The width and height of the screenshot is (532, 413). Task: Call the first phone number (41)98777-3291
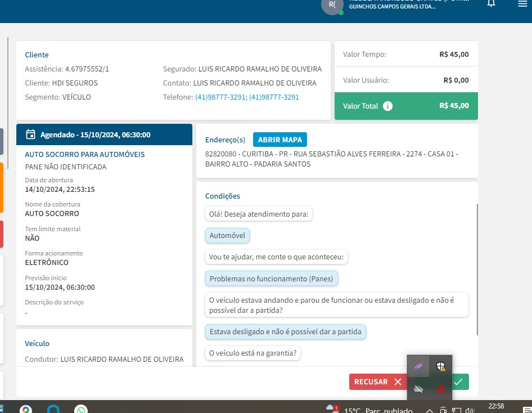click(220, 97)
